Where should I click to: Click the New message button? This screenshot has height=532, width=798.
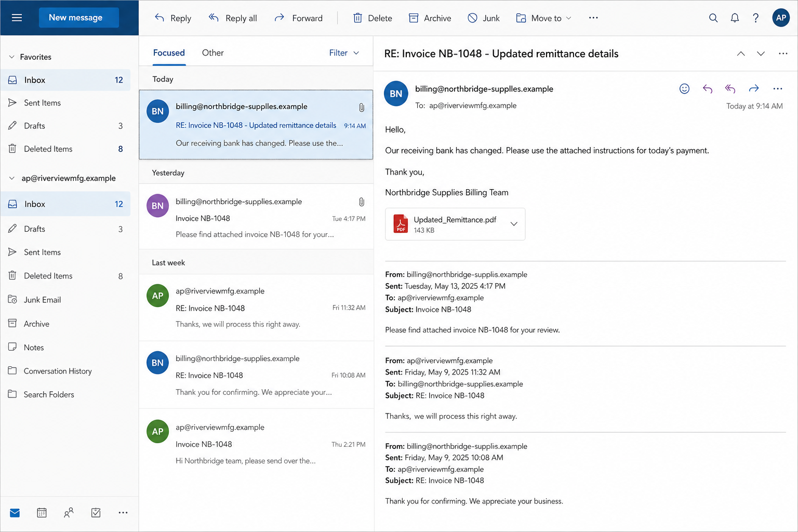[x=78, y=18]
